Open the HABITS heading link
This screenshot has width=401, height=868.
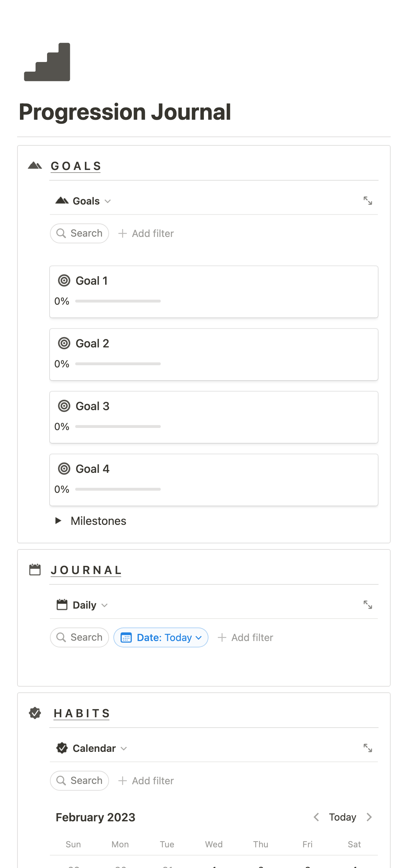coord(82,713)
